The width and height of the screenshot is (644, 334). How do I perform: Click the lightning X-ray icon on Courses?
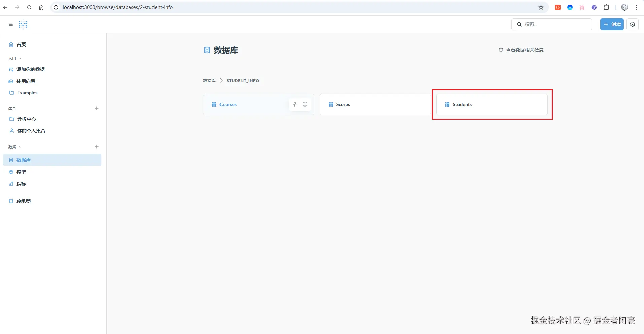[295, 104]
